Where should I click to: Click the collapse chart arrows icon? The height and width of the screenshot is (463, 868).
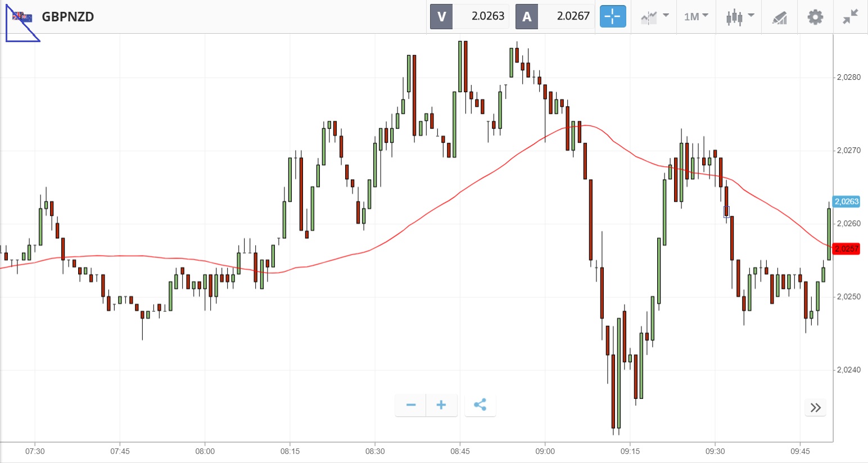point(851,17)
